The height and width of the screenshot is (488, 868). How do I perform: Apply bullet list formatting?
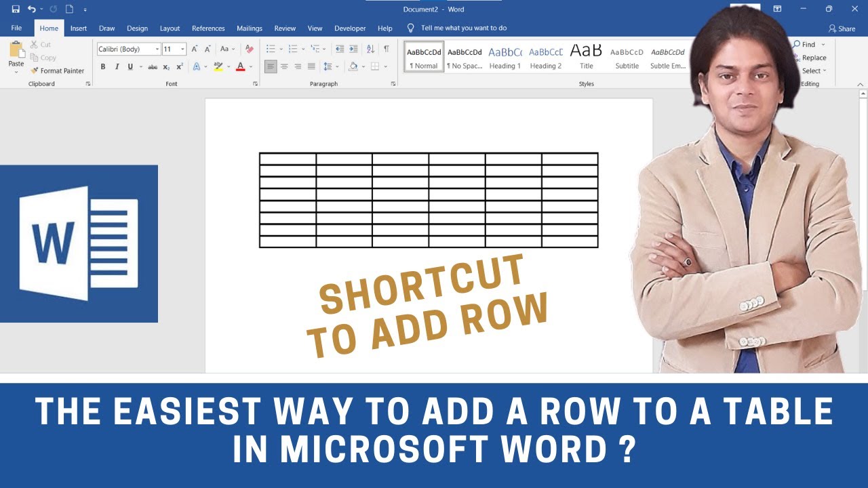[x=271, y=49]
